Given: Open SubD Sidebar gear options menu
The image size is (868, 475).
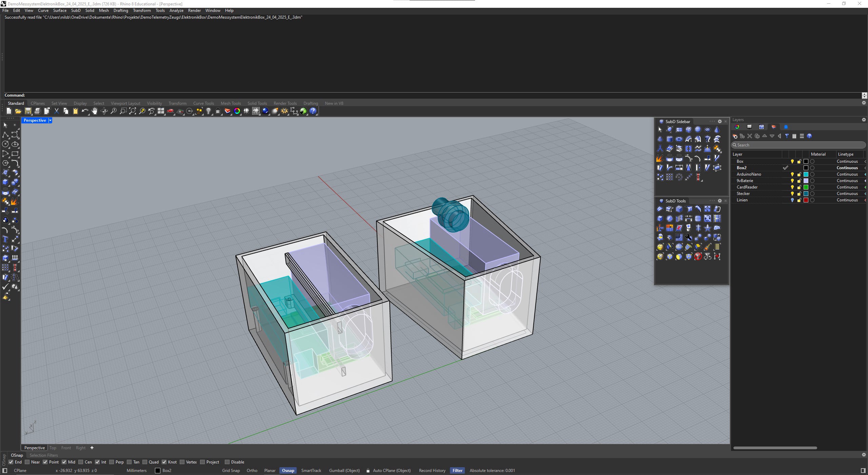Looking at the screenshot, I should (720, 121).
